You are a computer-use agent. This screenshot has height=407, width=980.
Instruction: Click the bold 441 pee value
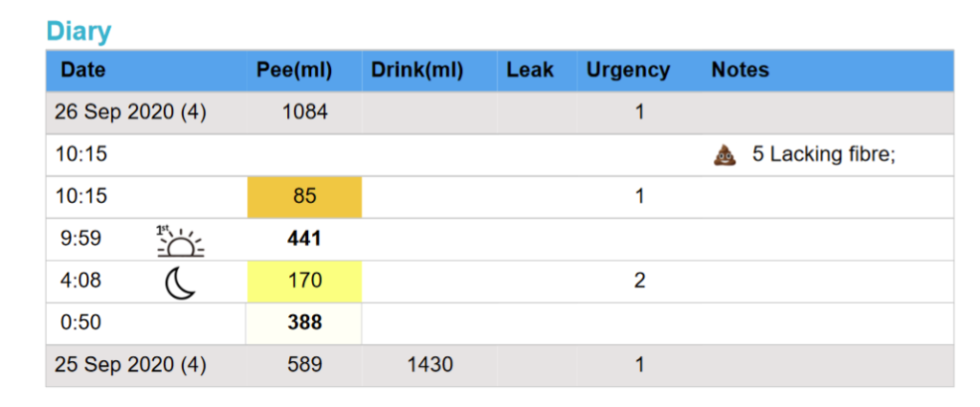click(x=304, y=239)
